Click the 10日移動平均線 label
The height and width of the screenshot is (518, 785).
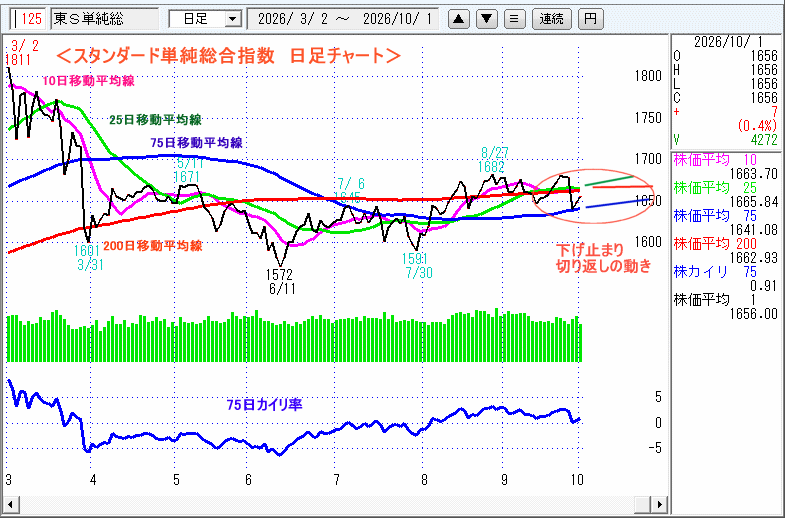tap(88, 81)
